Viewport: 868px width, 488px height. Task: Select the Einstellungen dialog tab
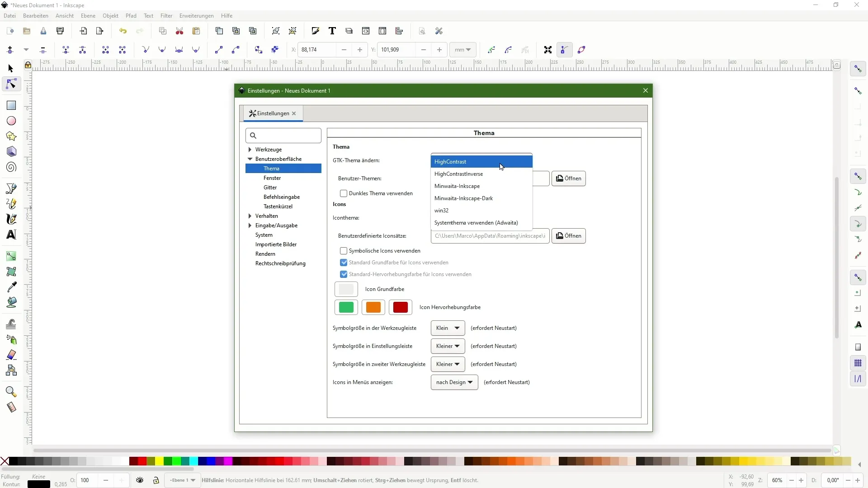[273, 113]
